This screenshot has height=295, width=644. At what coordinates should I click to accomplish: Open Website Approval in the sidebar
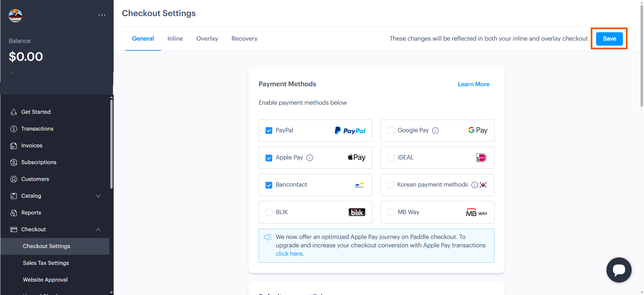(45, 280)
